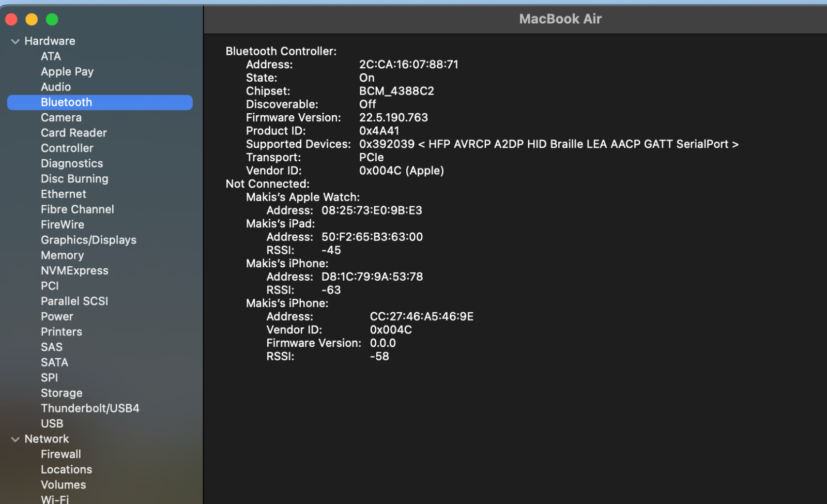
Task: Open the Printers entry
Action: tap(62, 332)
